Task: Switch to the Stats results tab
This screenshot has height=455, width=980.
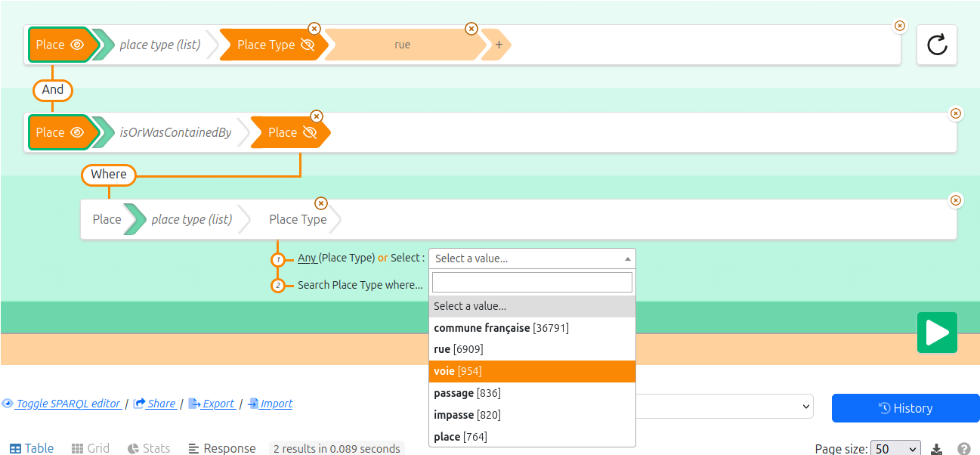Action: (x=149, y=448)
